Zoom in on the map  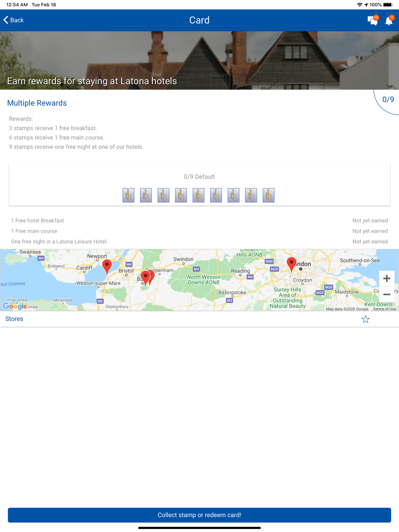pyautogui.click(x=387, y=278)
